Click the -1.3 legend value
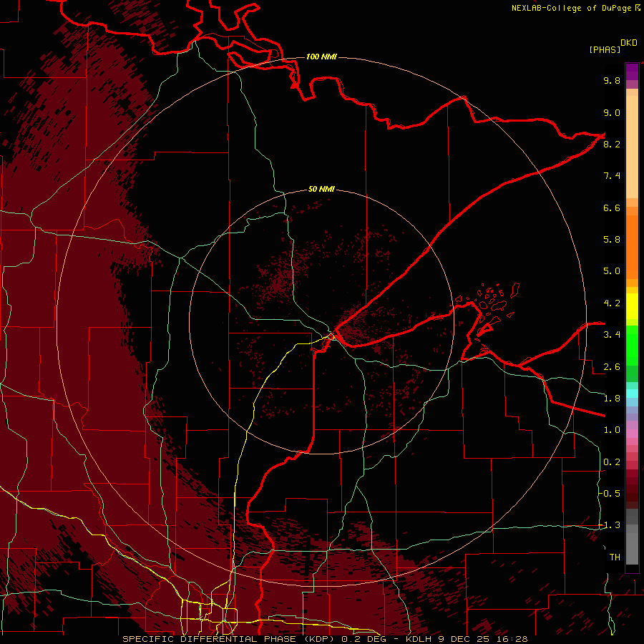644x644 pixels. tap(610, 525)
